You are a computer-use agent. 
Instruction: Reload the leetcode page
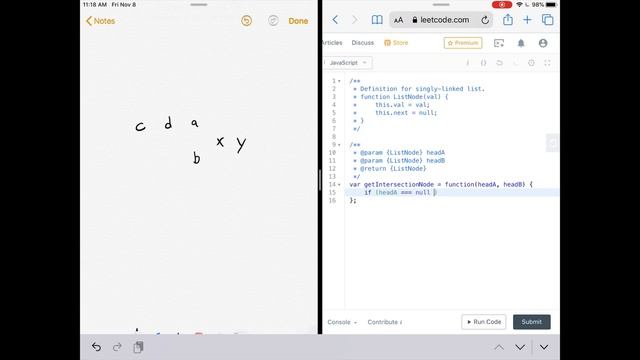point(485,20)
